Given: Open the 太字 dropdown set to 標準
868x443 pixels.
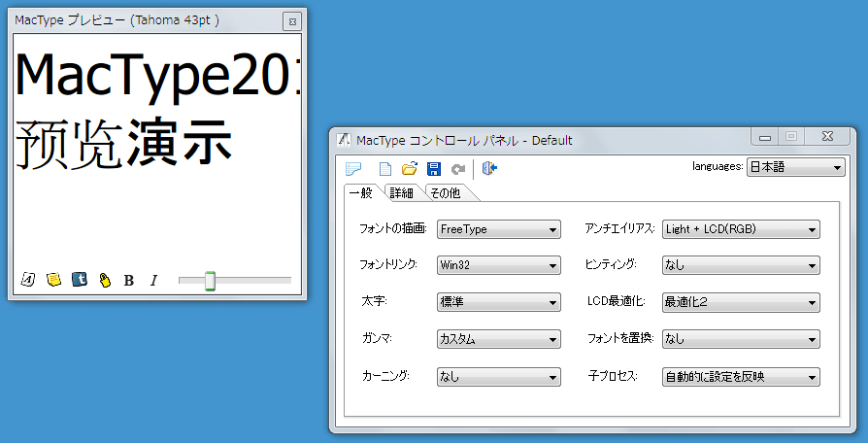Looking at the screenshot, I should point(499,302).
